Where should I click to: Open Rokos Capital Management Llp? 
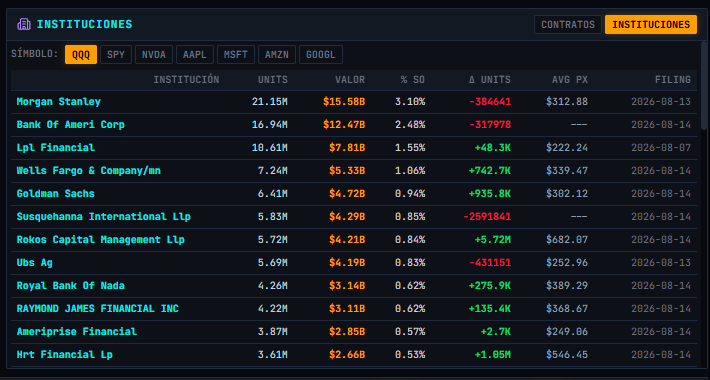click(101, 240)
